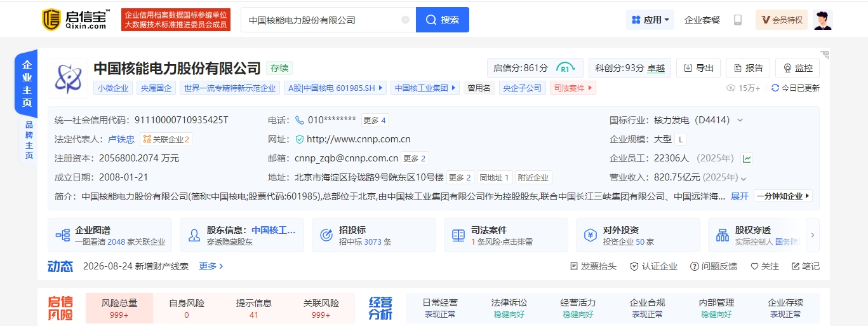The image size is (868, 326).
Task: Click legal representative 卢铁忠 link
Action: tap(121, 139)
